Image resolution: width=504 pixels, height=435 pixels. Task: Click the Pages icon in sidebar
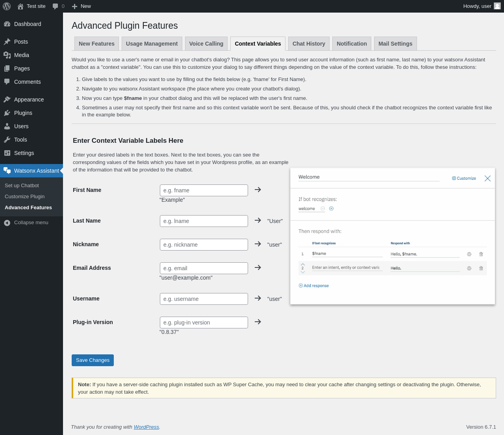tap(7, 68)
